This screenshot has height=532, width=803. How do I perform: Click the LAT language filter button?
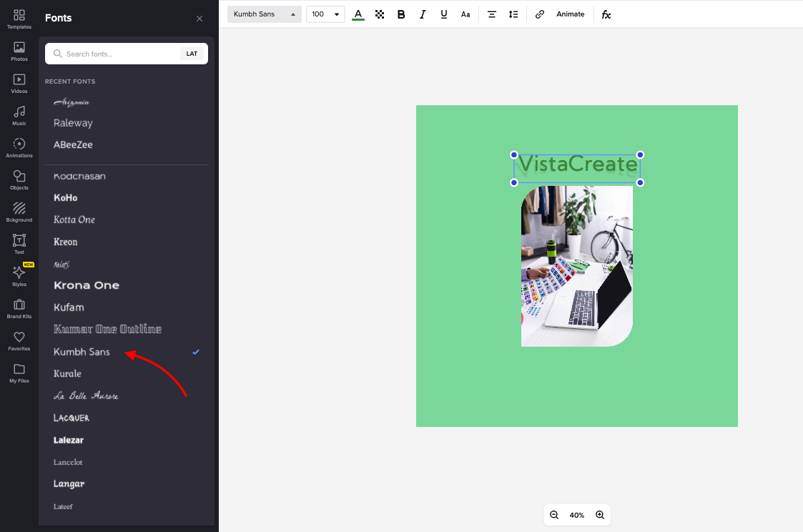(192, 54)
